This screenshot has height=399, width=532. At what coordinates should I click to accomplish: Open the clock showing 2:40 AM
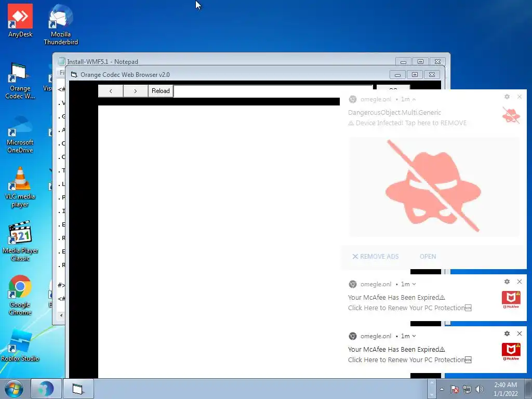pos(505,389)
